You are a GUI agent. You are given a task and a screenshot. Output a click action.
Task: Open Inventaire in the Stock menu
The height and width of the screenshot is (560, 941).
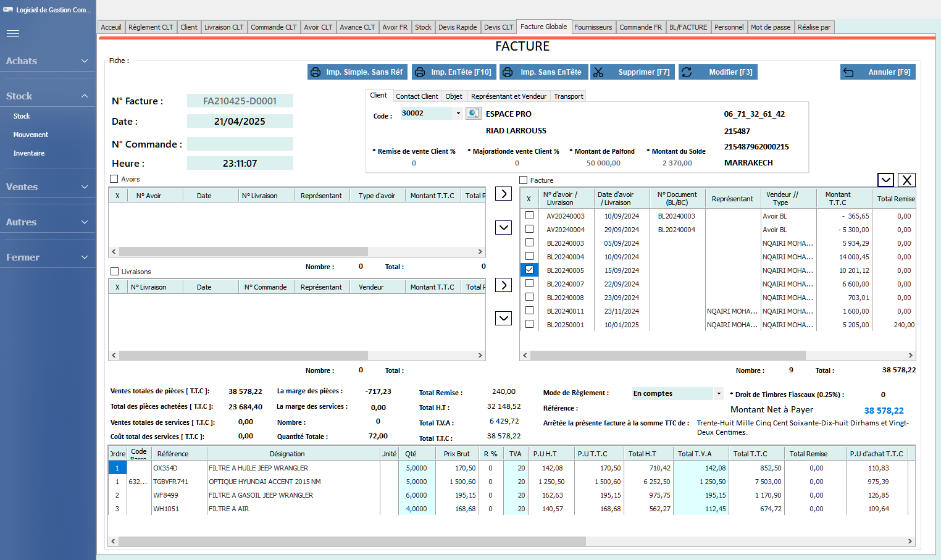pos(29,153)
